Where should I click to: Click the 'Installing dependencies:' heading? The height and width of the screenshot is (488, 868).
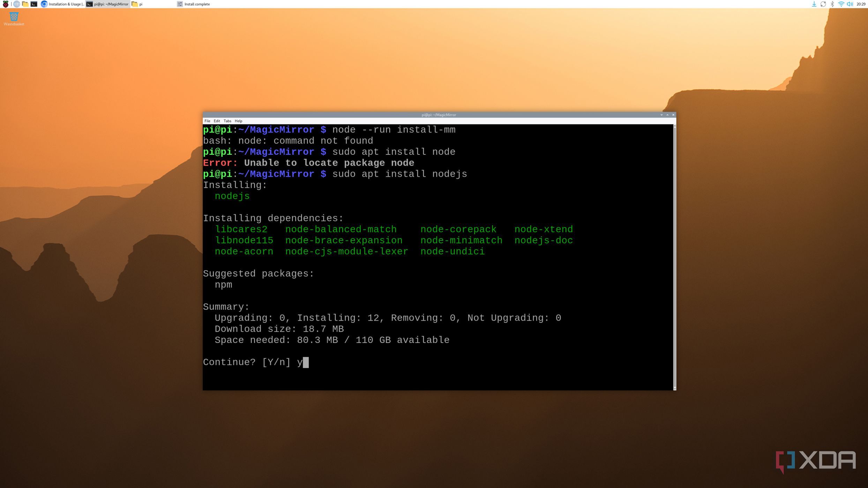pos(273,218)
